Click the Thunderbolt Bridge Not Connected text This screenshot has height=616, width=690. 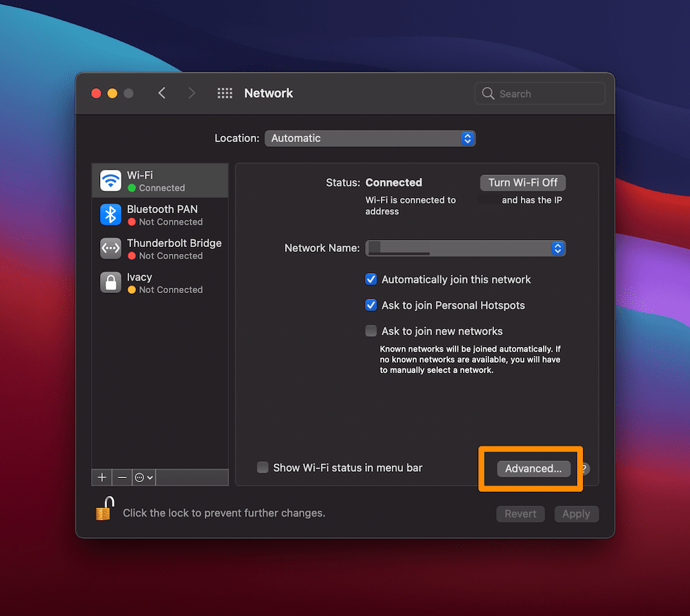[x=170, y=256]
